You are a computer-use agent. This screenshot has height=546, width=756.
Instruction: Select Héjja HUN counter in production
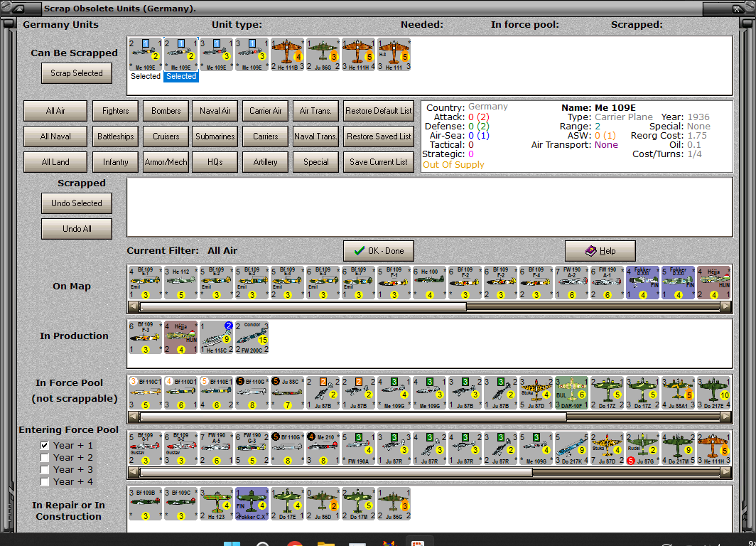pyautogui.click(x=180, y=337)
